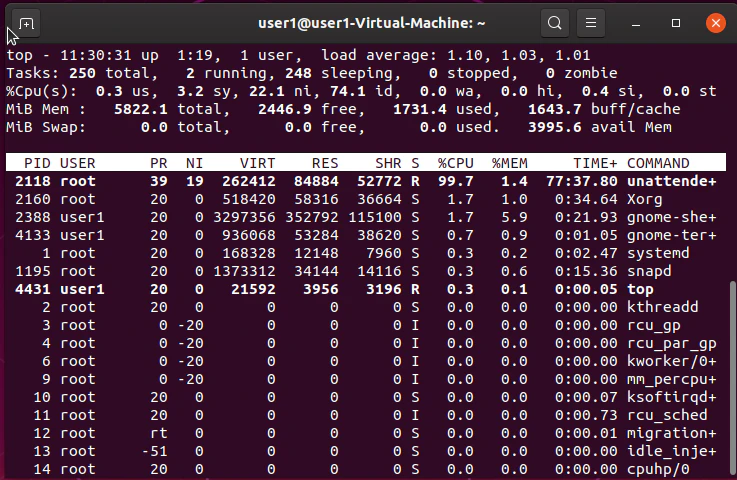The image size is (737, 480).
Task: Click the 99.7 CPU usage value
Action: [455, 181]
